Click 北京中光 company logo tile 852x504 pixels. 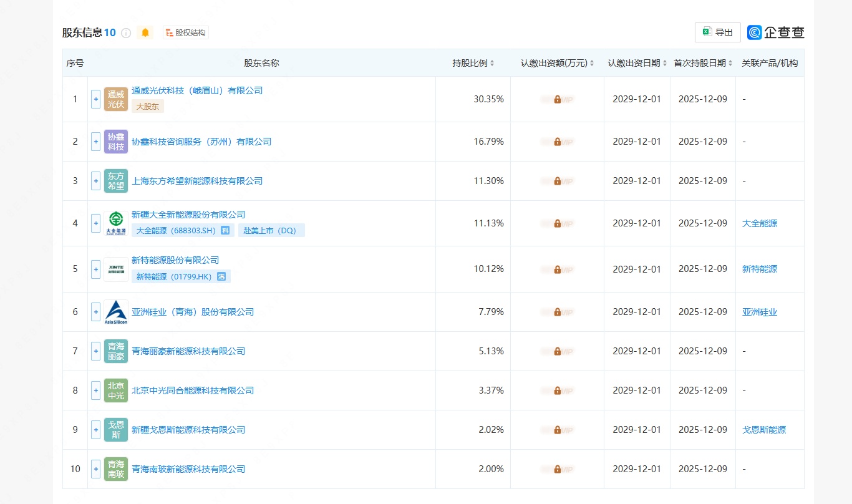click(116, 390)
